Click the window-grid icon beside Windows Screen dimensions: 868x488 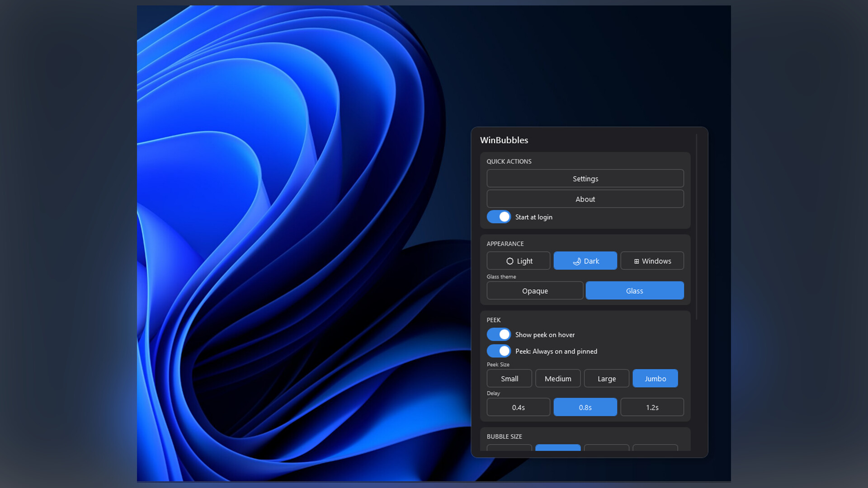[x=636, y=261]
